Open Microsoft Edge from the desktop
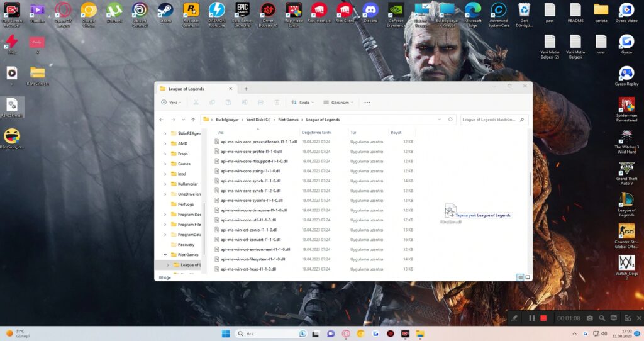The width and height of the screenshot is (644, 341). (x=473, y=14)
